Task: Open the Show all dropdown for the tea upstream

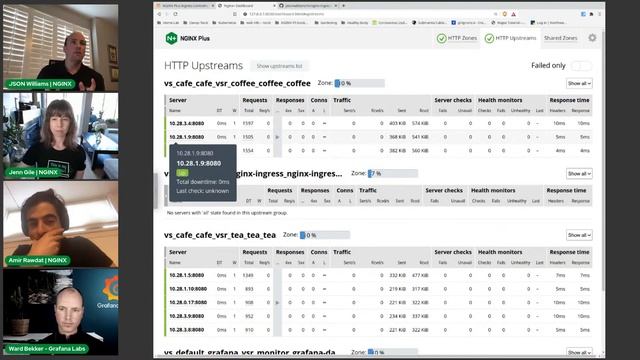Action: [579, 235]
